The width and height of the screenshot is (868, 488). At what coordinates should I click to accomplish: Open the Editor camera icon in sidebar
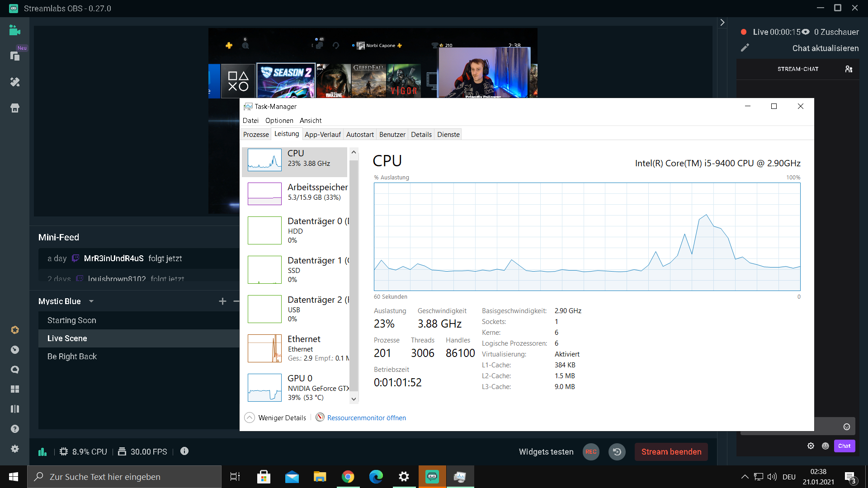(x=15, y=30)
